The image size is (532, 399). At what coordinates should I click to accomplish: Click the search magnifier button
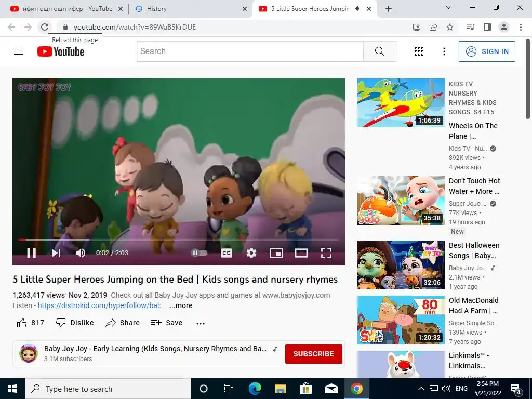pos(380,51)
